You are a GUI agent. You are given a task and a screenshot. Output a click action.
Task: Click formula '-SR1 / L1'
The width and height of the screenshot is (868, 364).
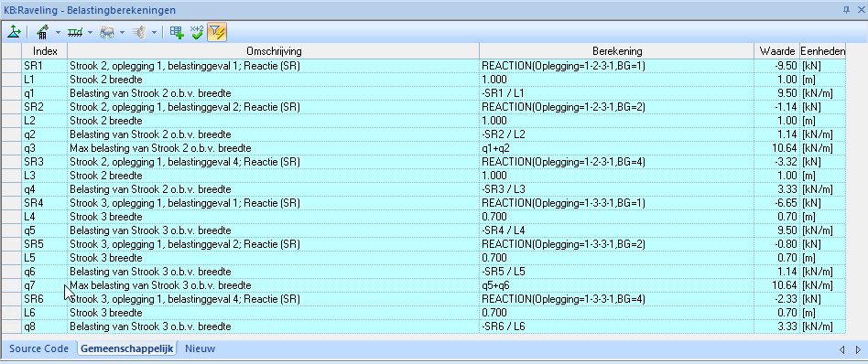point(504,93)
